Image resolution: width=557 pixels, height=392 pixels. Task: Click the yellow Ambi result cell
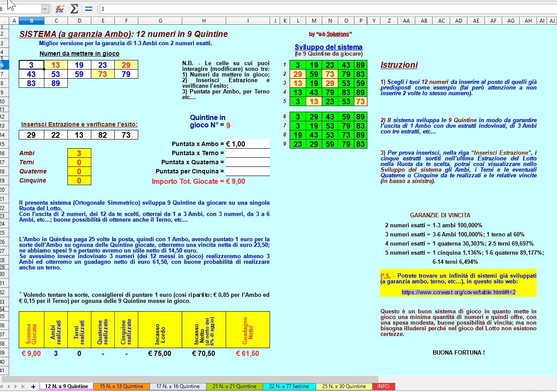click(79, 153)
